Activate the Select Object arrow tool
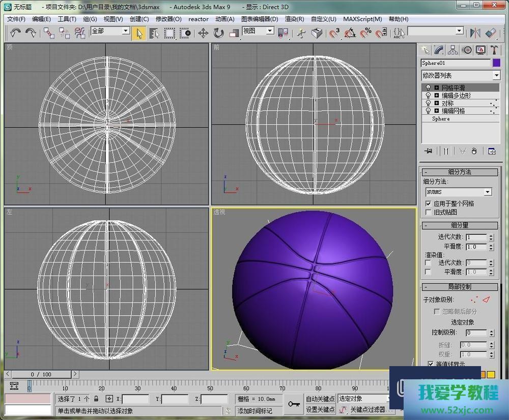This screenshot has height=420, width=509. [138, 33]
